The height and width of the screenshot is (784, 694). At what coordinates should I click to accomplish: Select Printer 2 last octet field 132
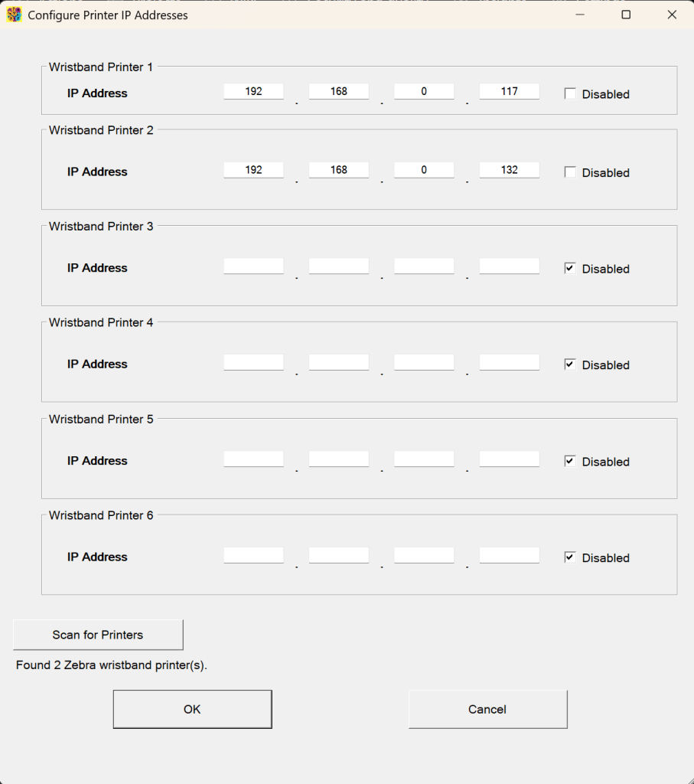coord(509,169)
